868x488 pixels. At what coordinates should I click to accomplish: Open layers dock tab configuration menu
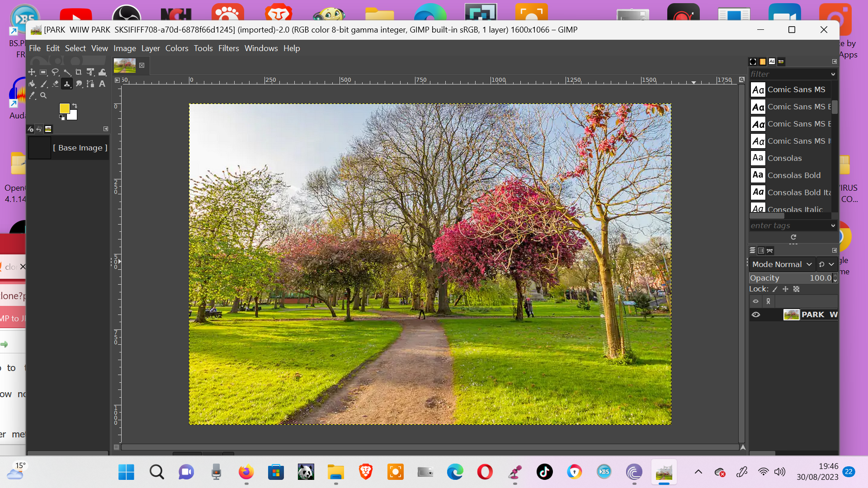(x=835, y=250)
